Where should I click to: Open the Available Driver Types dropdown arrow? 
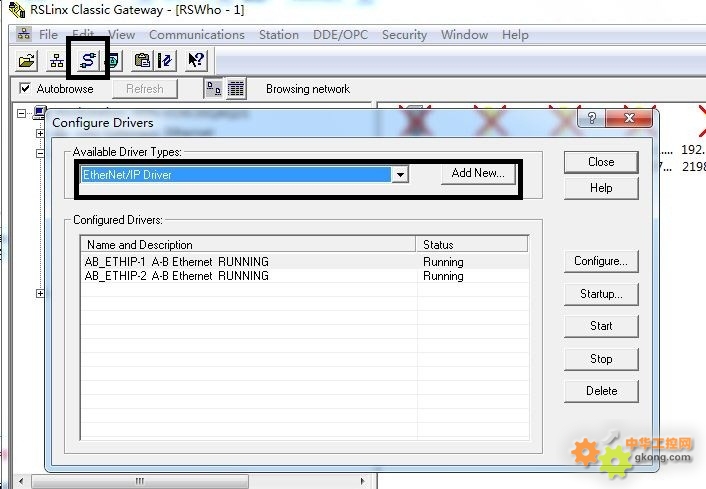[x=400, y=174]
